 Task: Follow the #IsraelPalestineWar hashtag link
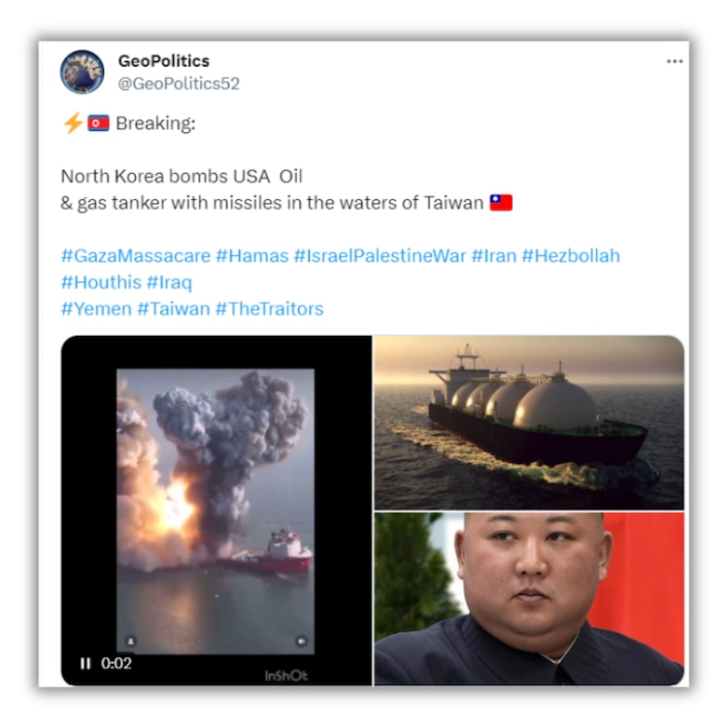(x=380, y=256)
